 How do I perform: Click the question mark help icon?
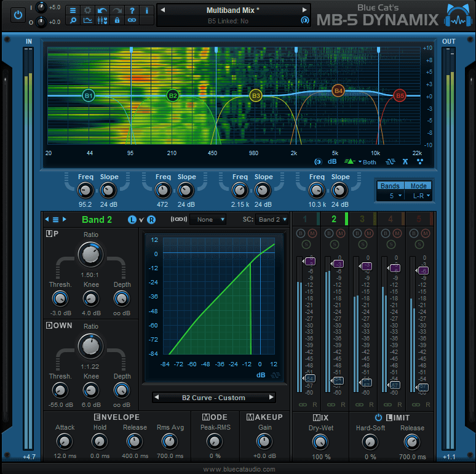tap(132, 10)
